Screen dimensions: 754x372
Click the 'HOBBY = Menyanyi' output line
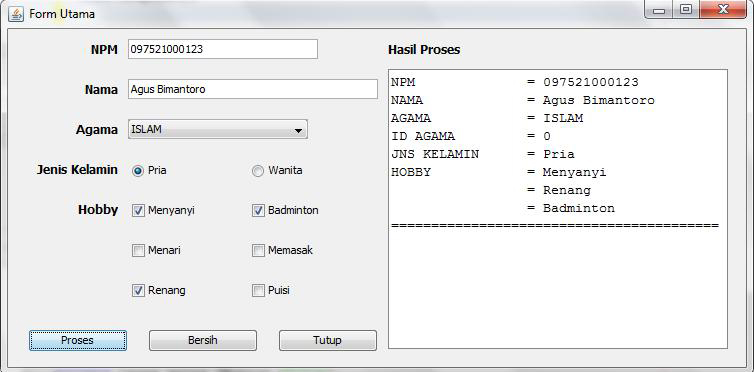tap(499, 173)
